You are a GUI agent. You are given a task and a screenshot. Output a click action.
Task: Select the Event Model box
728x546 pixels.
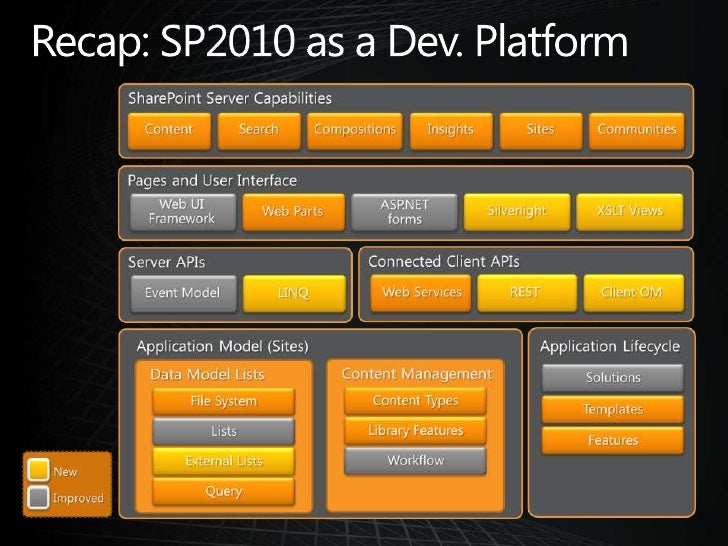(183, 294)
